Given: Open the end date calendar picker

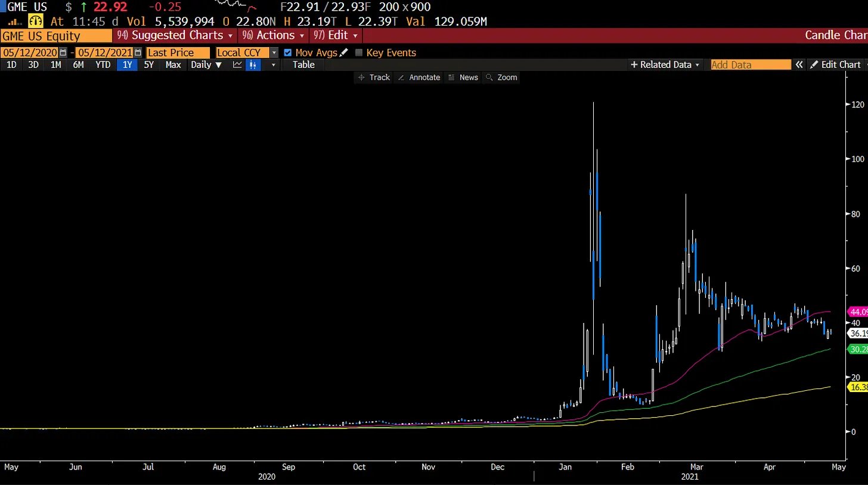Looking at the screenshot, I should (138, 52).
